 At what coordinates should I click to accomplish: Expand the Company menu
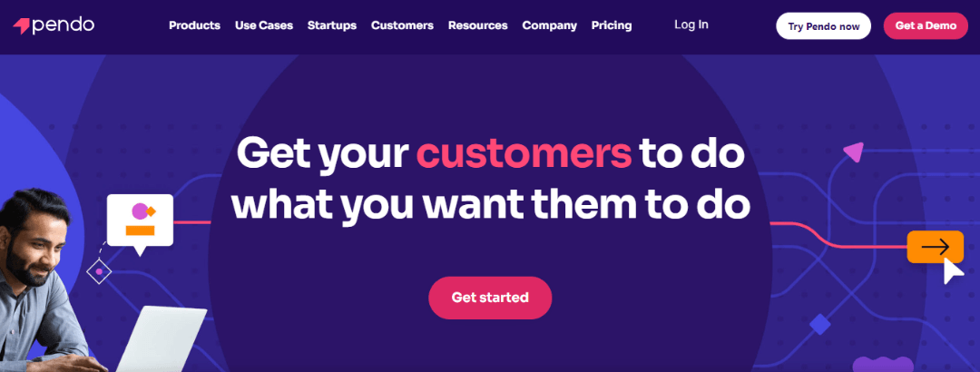549,25
